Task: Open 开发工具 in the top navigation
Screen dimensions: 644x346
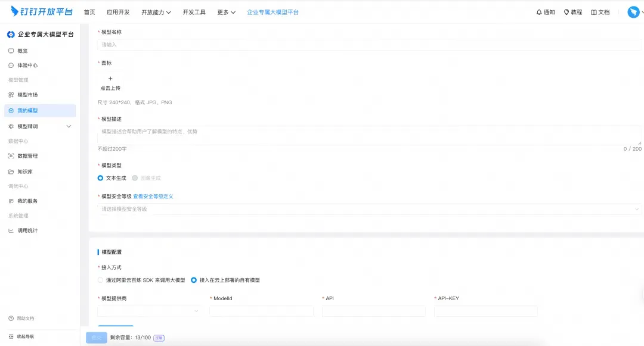Action: 194,13
